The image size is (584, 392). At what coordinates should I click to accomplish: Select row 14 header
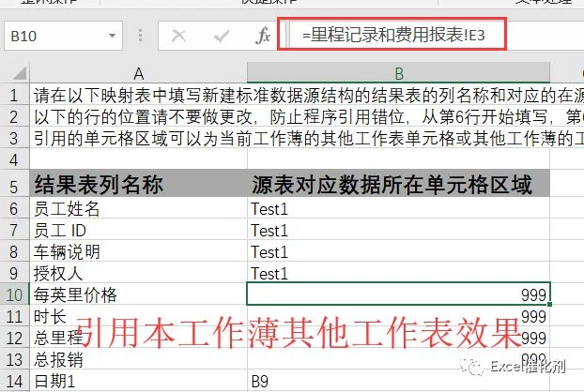coord(14,381)
